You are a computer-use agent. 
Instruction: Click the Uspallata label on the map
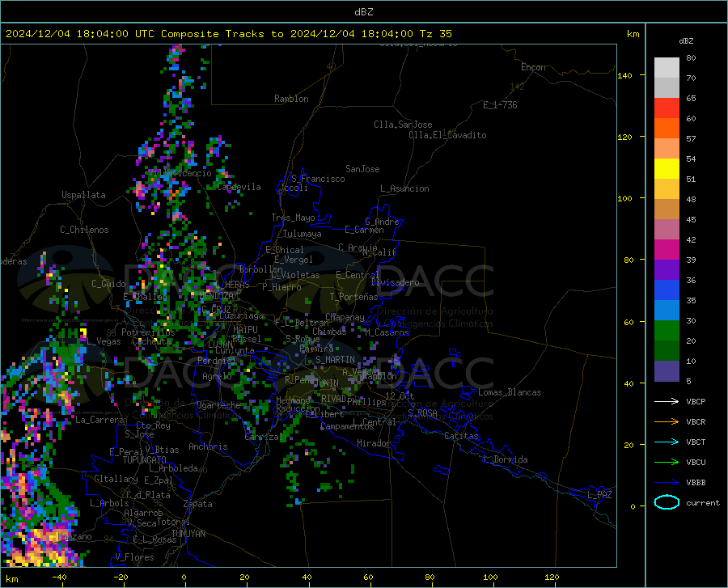point(83,195)
